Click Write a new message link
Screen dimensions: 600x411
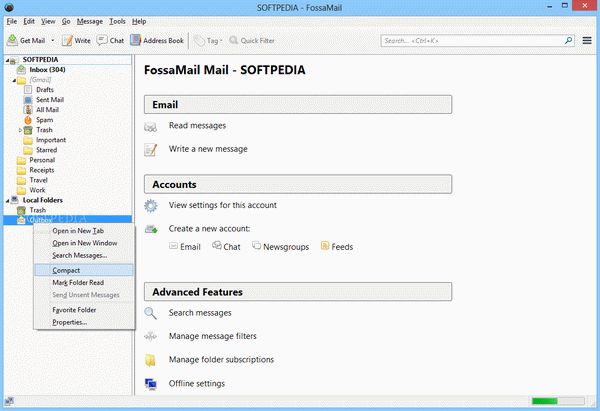pos(208,149)
